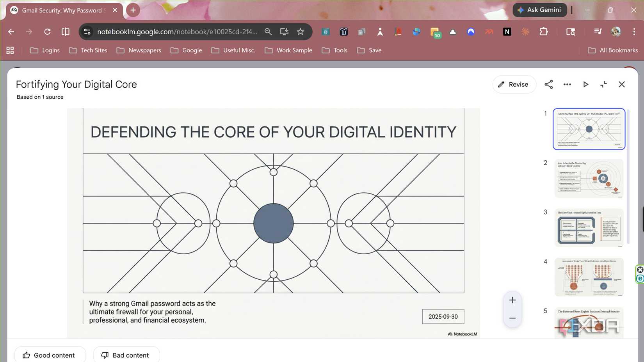Mark the slides as Bad content
The height and width of the screenshot is (362, 644).
126,355
